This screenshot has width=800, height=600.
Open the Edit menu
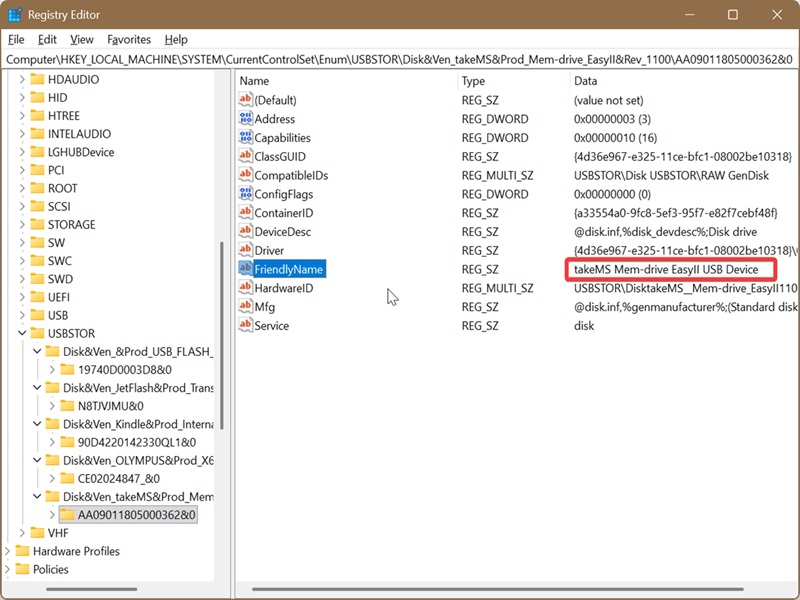(x=47, y=40)
